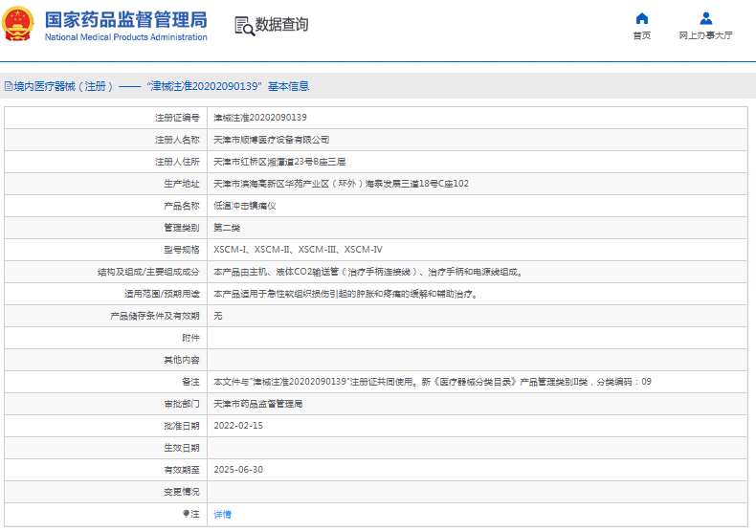Select expiry date 2025-06-30
The height and width of the screenshot is (532, 756).
238,470
